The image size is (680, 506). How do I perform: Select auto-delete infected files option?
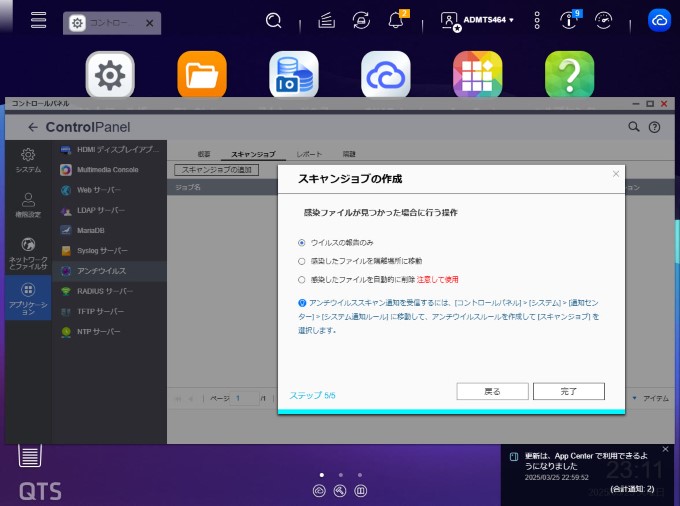coord(302,280)
